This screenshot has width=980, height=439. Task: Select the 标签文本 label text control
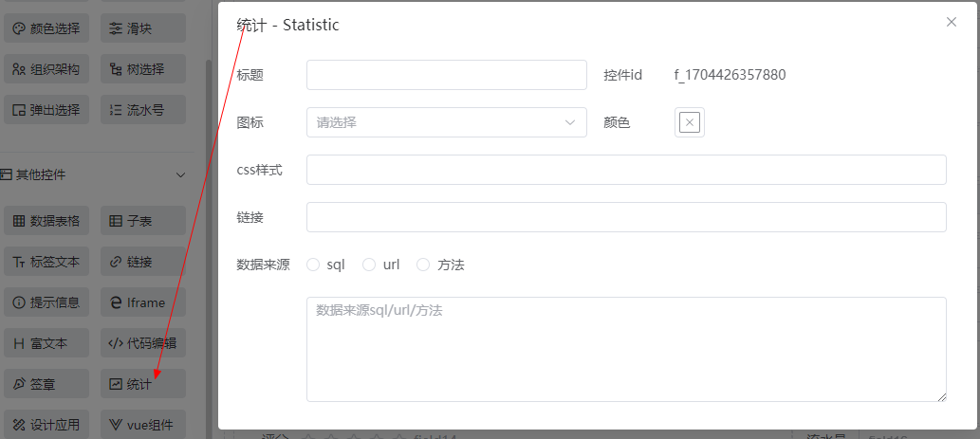[x=46, y=262]
